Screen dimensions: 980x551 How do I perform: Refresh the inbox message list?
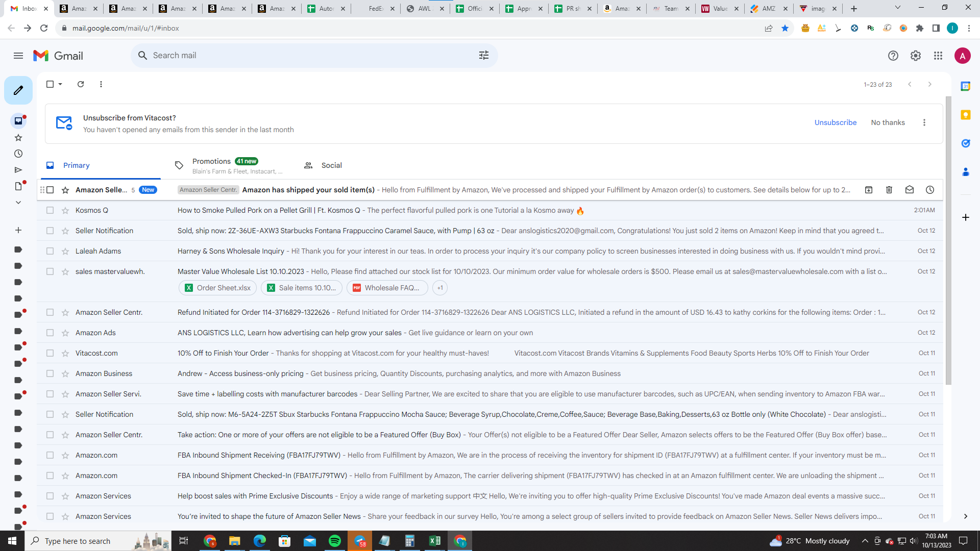point(81,84)
